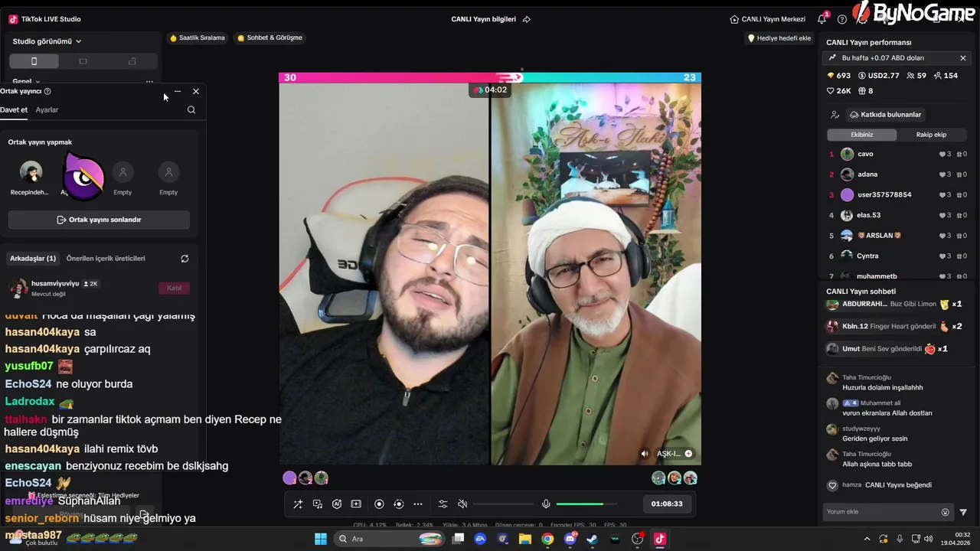This screenshot has height=551, width=980.
Task: Expand Studio görünümü dropdown
Action: [47, 41]
